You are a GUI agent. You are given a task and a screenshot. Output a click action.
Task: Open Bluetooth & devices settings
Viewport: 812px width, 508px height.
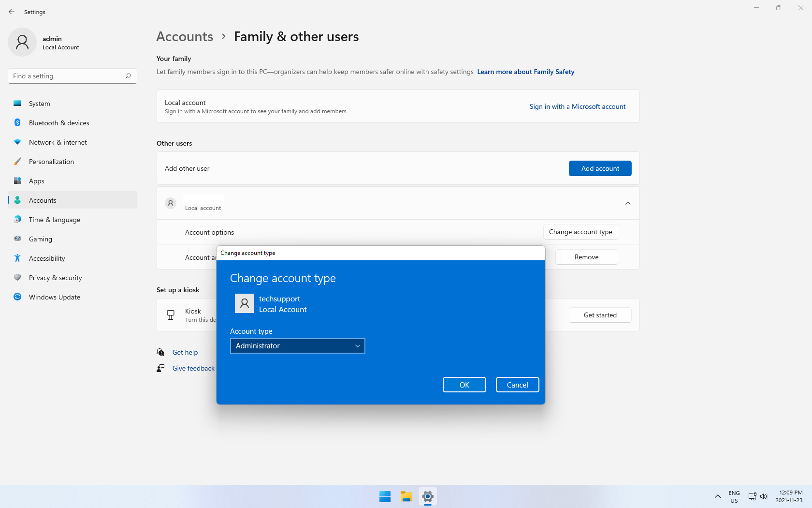click(59, 123)
